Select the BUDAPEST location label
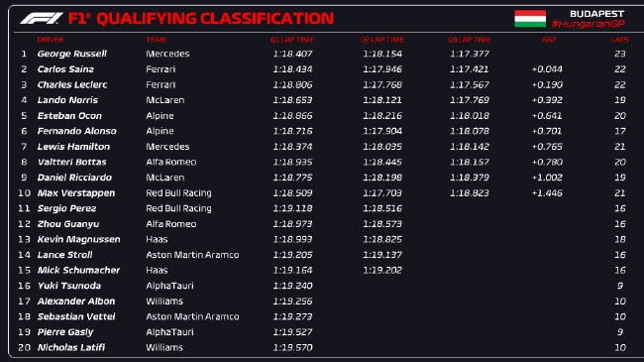Viewport: 644px width, 362px height. click(x=596, y=14)
